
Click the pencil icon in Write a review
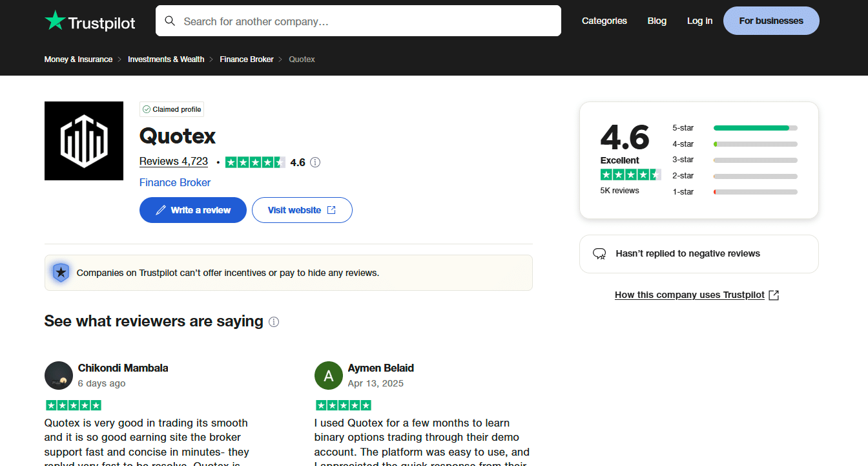tap(161, 210)
